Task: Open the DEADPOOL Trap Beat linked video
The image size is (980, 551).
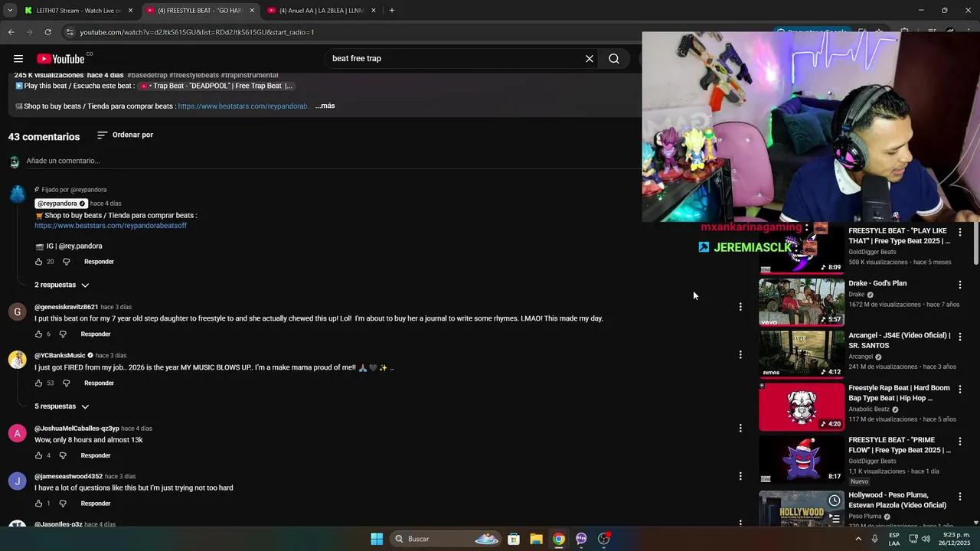Action: point(216,86)
